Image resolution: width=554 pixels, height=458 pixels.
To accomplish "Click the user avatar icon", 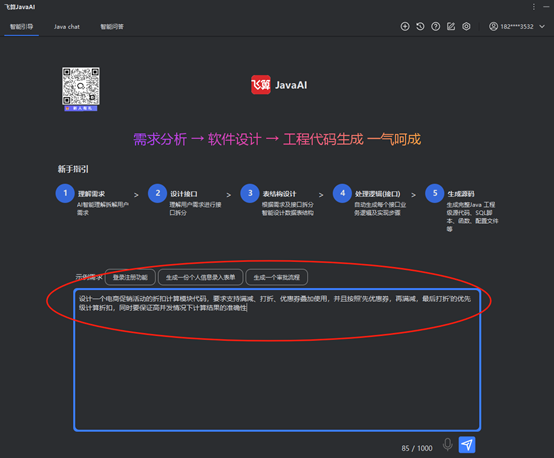I will 493,27.
